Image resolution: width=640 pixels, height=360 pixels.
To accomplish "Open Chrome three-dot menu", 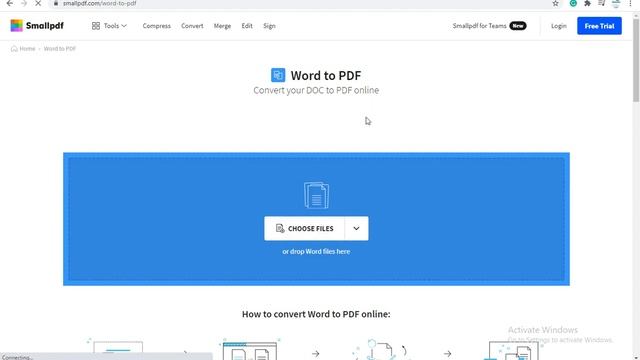I will click(x=630, y=3).
